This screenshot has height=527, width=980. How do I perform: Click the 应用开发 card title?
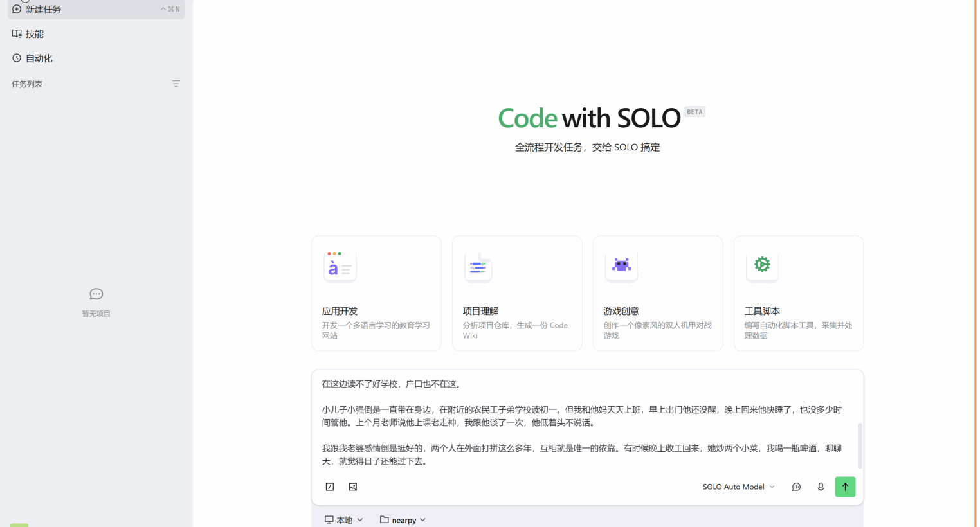[340, 311]
